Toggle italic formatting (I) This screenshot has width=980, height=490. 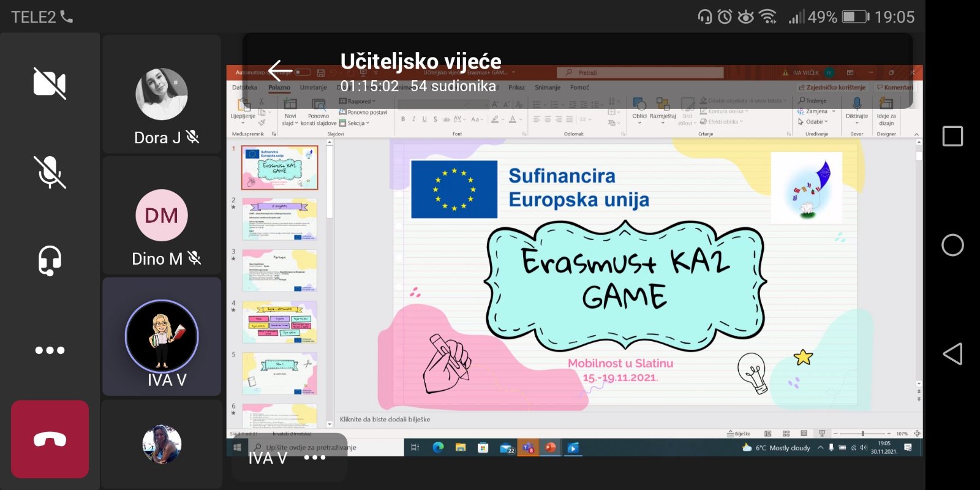click(413, 119)
